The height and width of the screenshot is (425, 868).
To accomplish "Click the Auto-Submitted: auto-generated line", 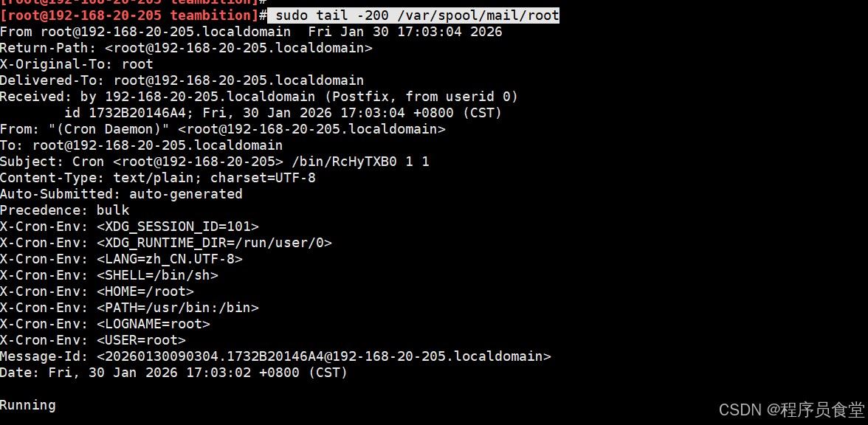I will pyautogui.click(x=121, y=194).
